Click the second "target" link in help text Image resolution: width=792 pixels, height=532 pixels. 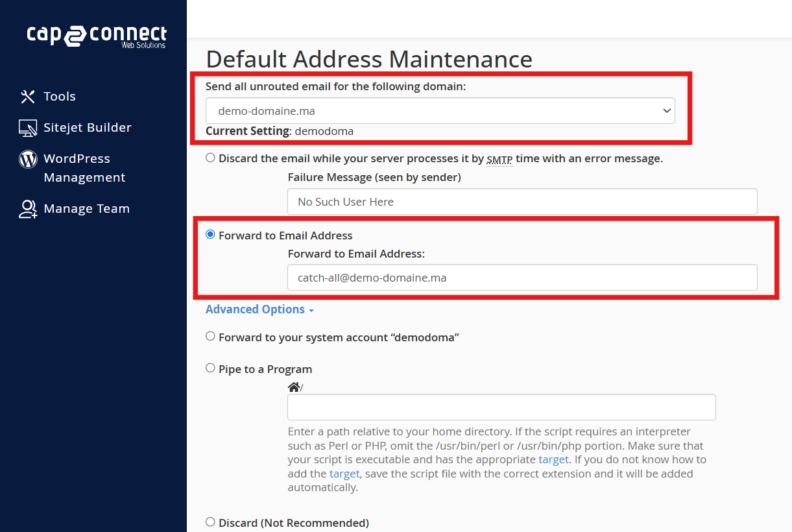[344, 474]
